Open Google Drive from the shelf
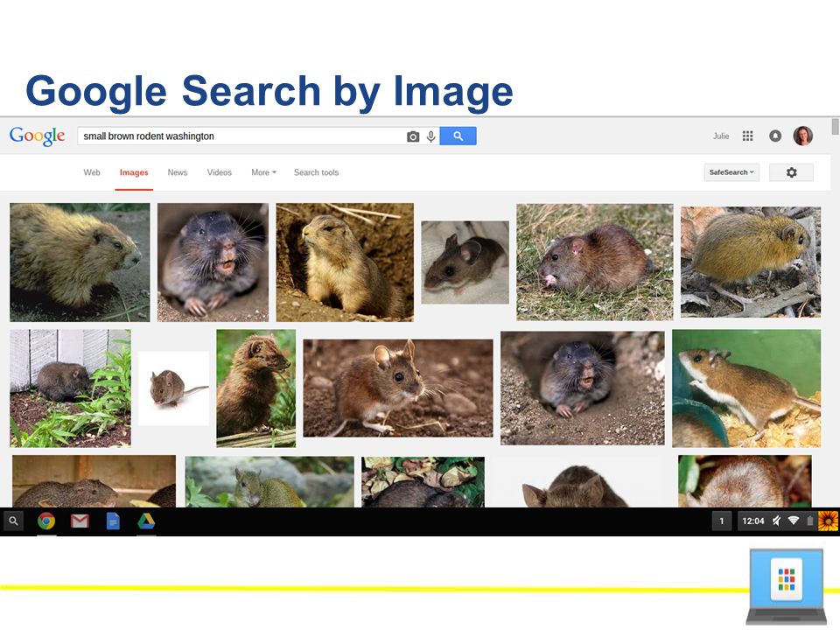840x630 pixels. pos(146,521)
